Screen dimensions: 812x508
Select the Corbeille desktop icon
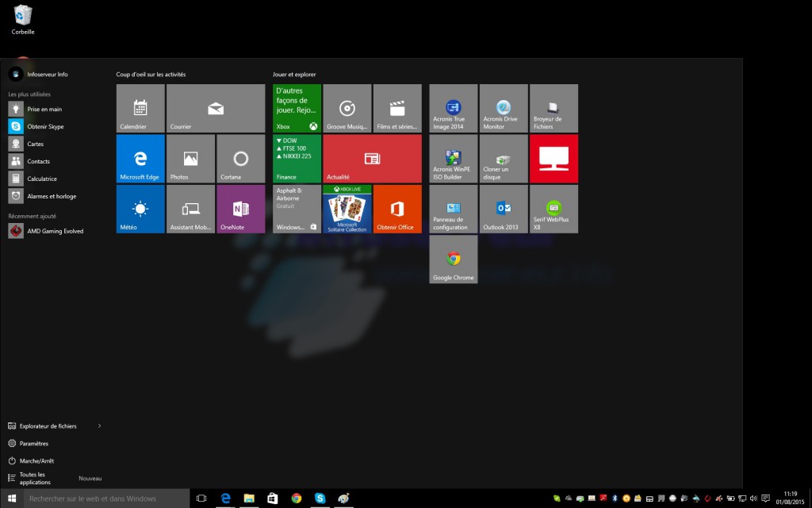coord(23,20)
